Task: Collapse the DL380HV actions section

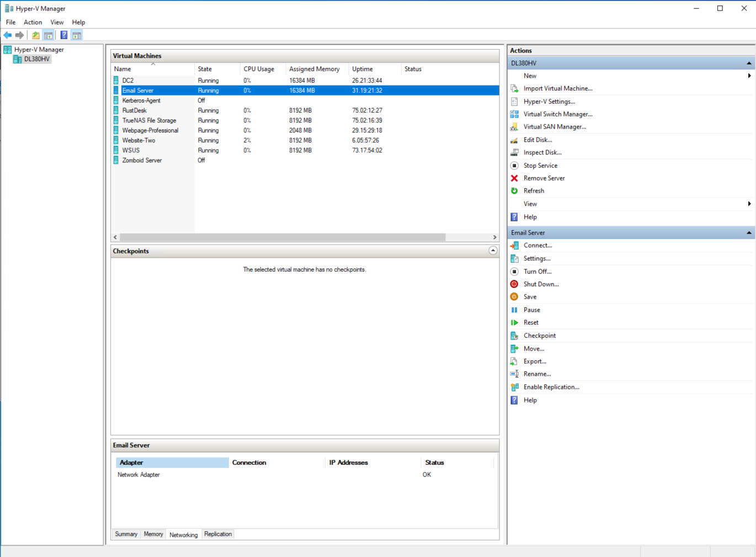Action: pyautogui.click(x=749, y=62)
